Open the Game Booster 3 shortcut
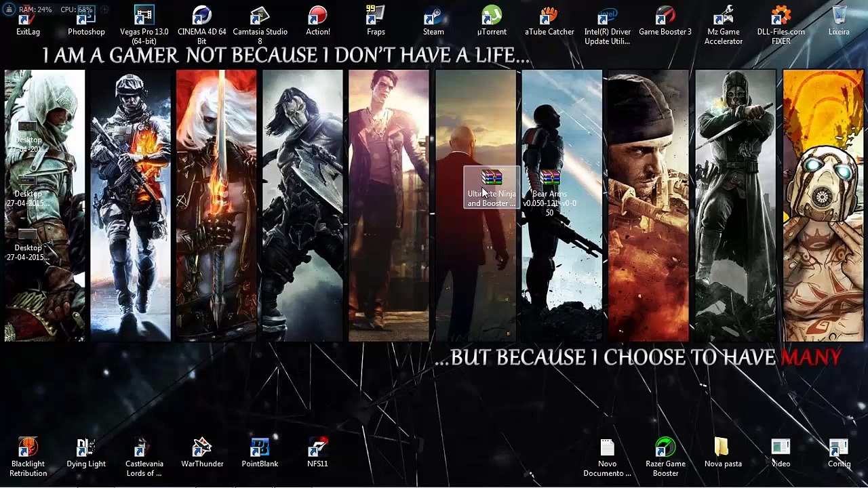Viewport: 868px width, 488px height. pos(665,21)
